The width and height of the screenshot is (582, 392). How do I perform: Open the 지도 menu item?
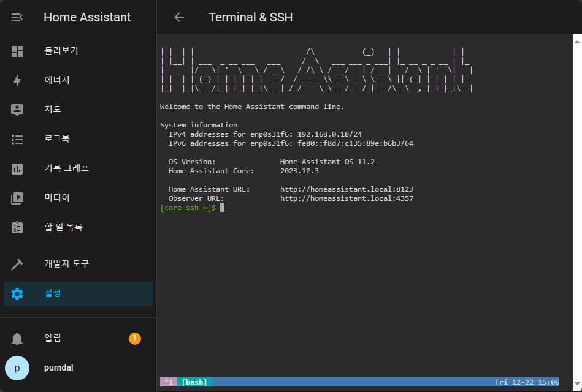pos(78,110)
